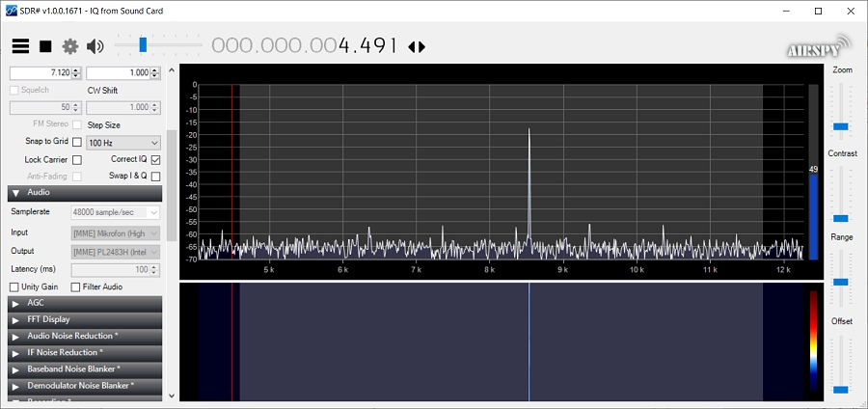The image size is (868, 409).
Task: Open the gear configuration settings
Action: 69,46
